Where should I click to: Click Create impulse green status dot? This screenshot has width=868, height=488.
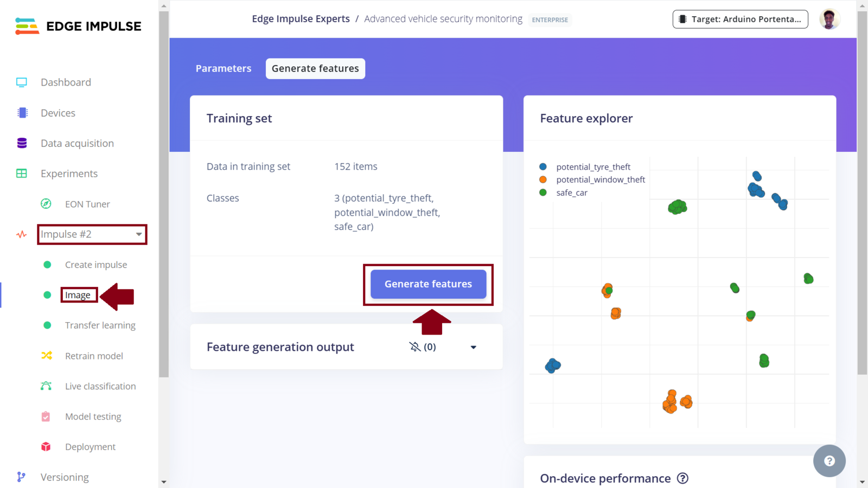[x=47, y=265]
